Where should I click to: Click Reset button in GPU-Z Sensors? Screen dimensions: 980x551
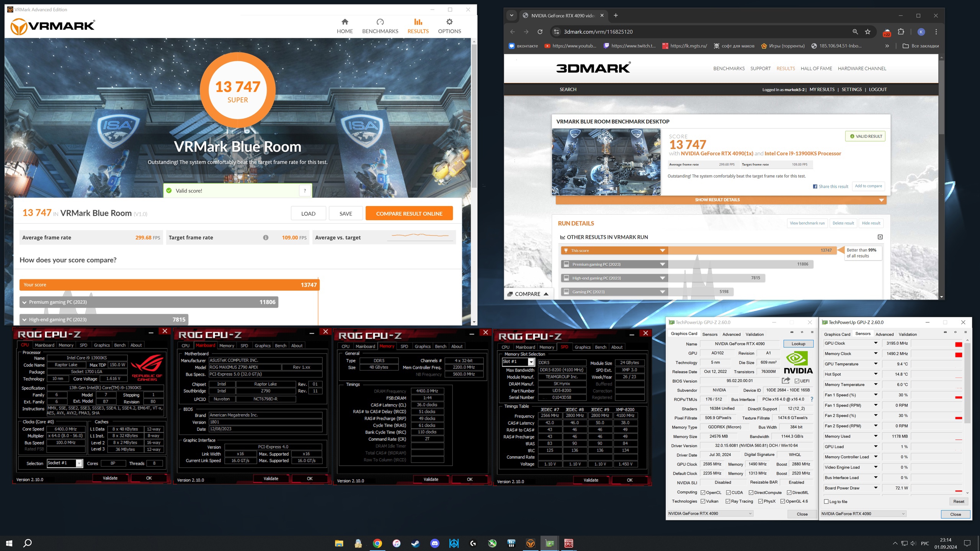[x=959, y=501]
